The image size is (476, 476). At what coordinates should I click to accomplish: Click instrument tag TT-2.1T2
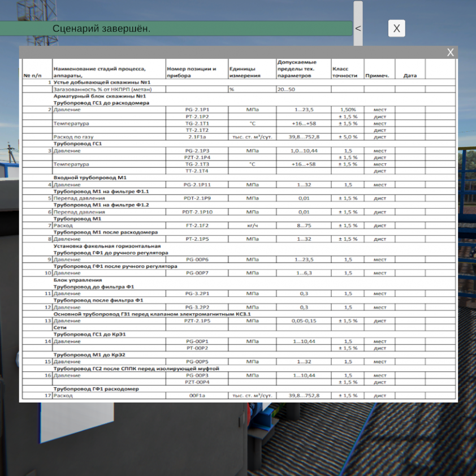[x=197, y=130]
